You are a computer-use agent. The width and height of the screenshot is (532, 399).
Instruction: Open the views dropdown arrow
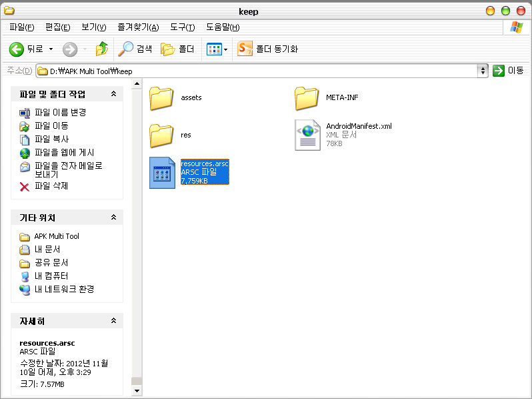point(226,49)
